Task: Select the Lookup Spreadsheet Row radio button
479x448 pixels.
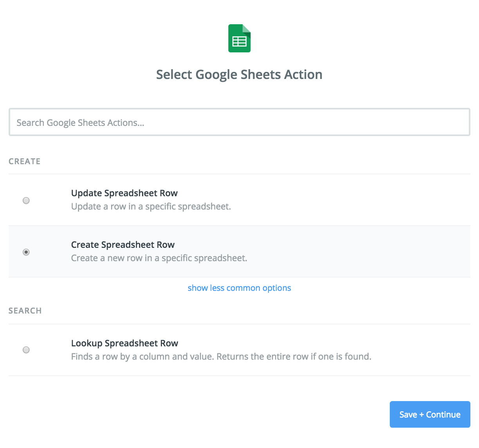Action: 26,350
